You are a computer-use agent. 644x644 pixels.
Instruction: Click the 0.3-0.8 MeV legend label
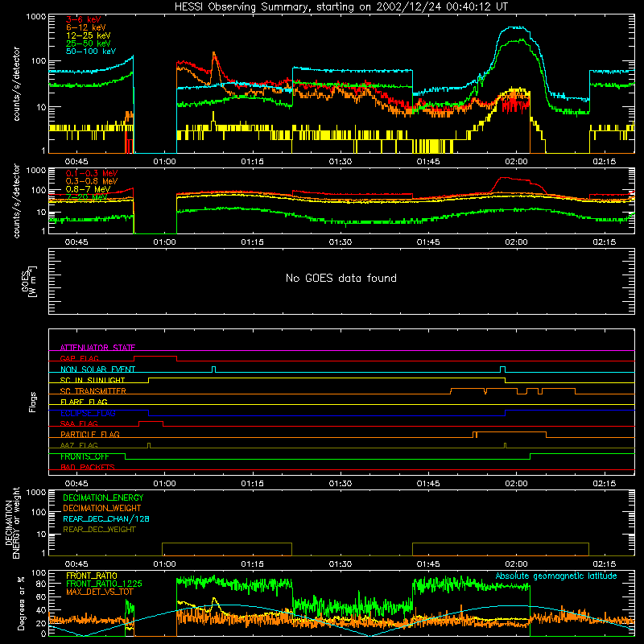click(x=92, y=181)
